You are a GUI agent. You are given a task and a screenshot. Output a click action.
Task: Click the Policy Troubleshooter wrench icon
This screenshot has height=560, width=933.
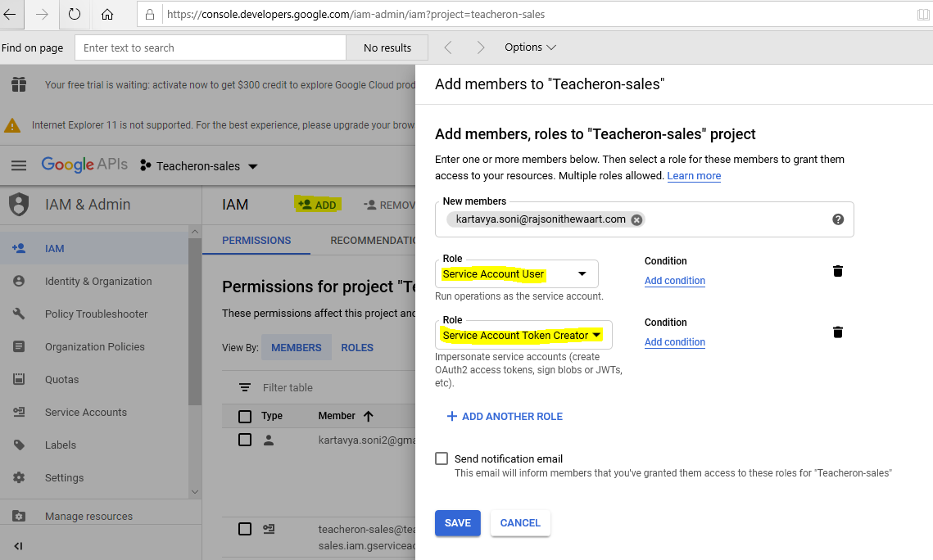(x=19, y=314)
